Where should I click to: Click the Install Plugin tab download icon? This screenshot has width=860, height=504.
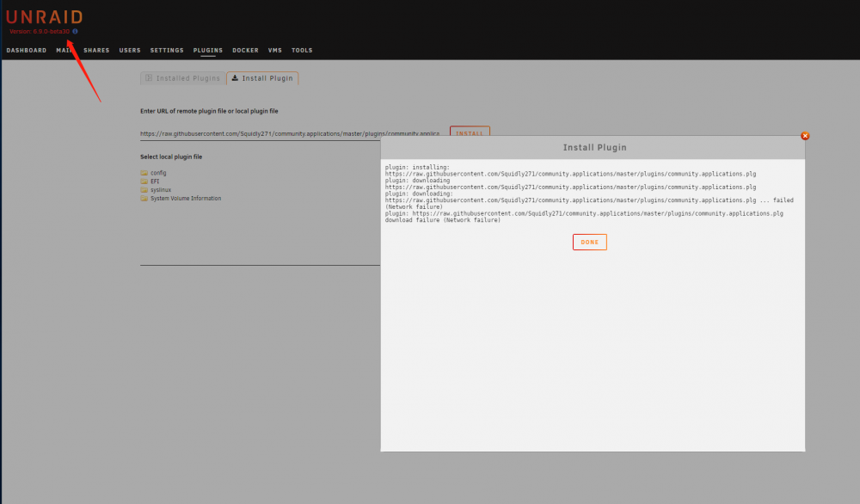(235, 78)
